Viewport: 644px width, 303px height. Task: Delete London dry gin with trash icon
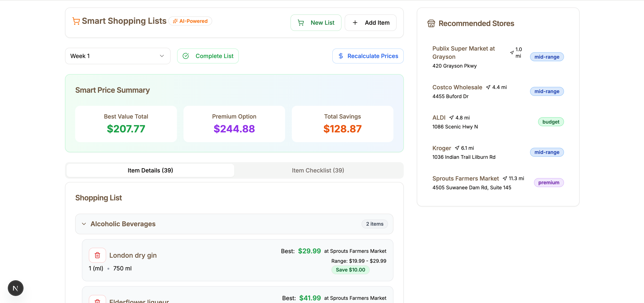(97, 255)
